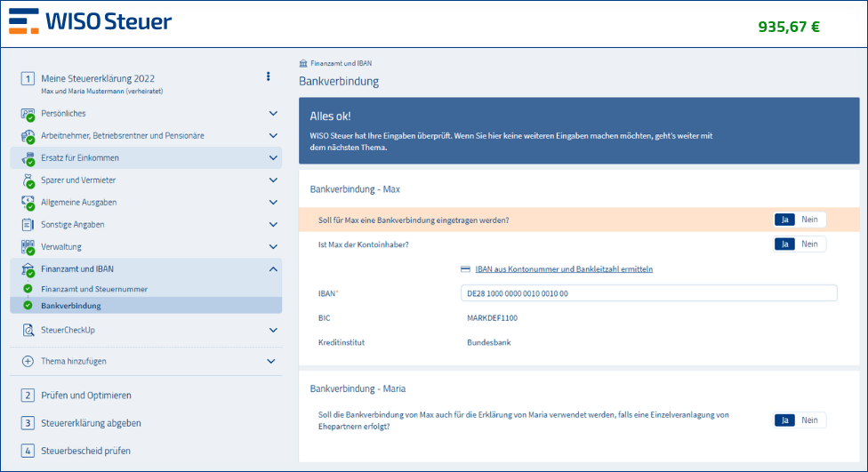Click the Verwaltung section icon
The image size is (868, 472).
click(x=28, y=247)
